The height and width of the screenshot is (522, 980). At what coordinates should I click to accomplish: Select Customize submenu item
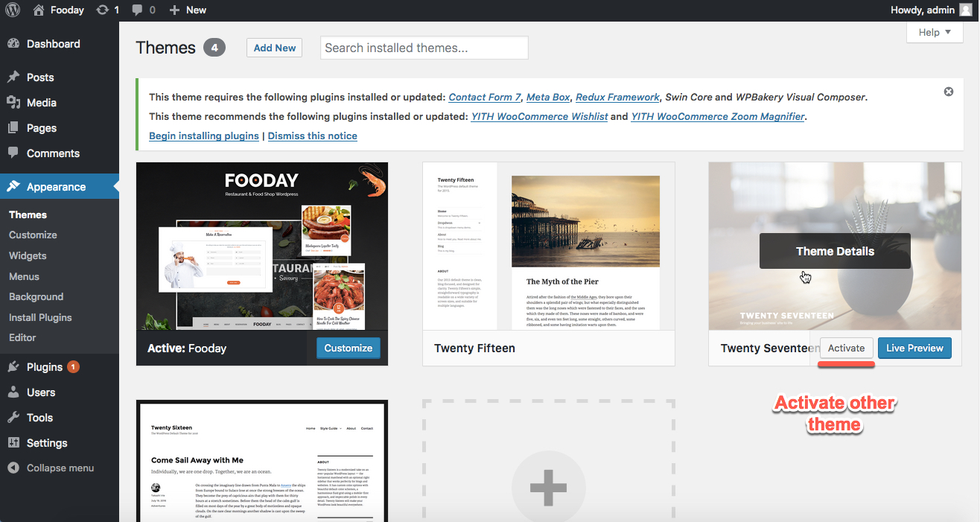click(33, 235)
